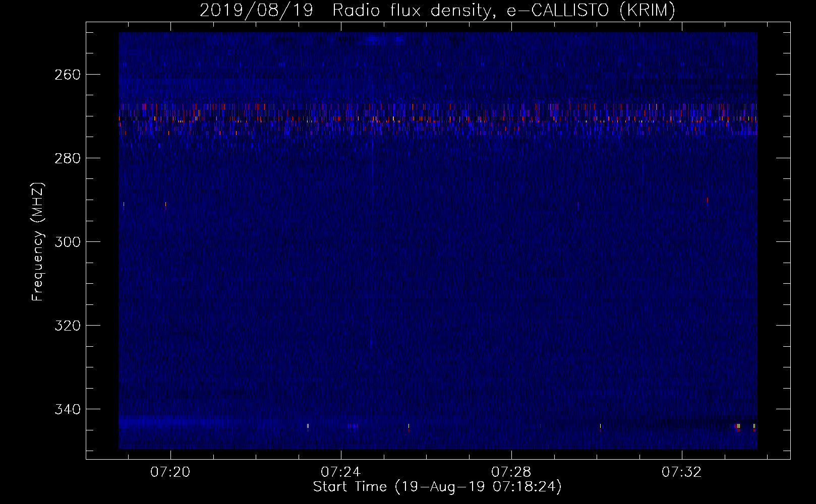This screenshot has height=504, width=816.
Task: Select the Frequency (MHZ) axis label
Action: (x=38, y=242)
